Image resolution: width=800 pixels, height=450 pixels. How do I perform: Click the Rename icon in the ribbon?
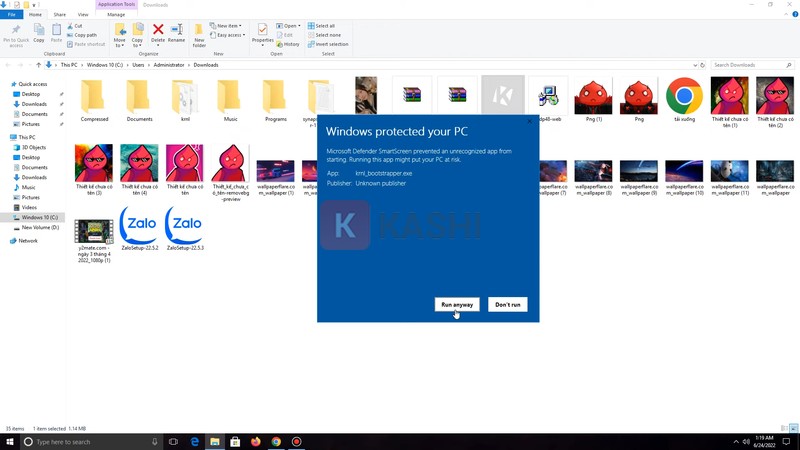176,32
